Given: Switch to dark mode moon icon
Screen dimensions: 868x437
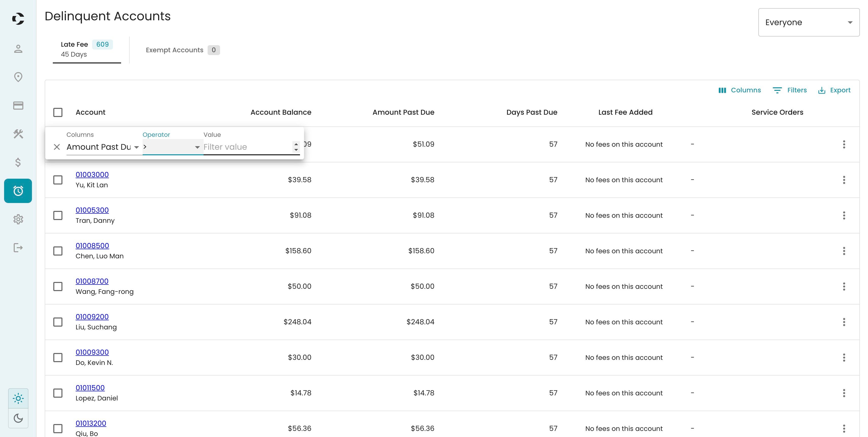Looking at the screenshot, I should (x=18, y=418).
